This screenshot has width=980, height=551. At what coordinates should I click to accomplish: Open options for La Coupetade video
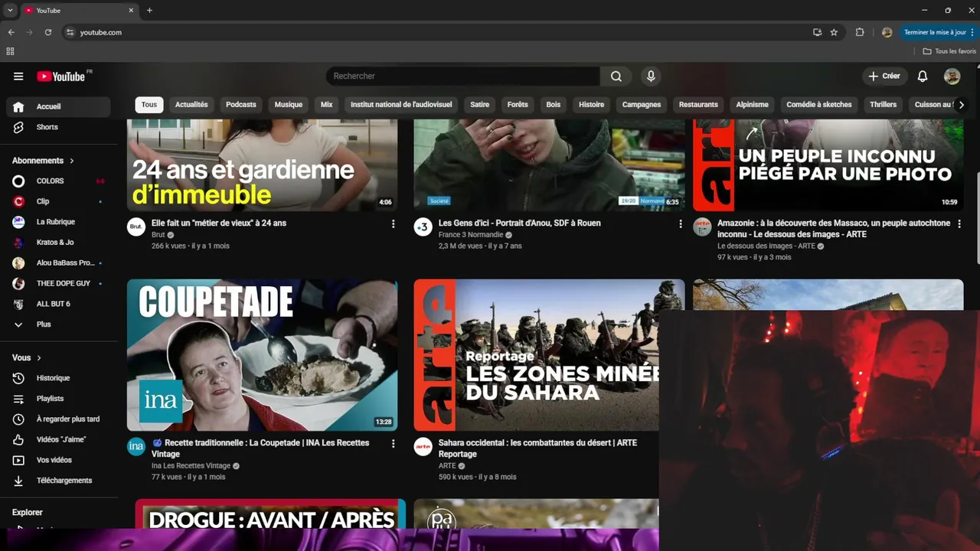[394, 444]
